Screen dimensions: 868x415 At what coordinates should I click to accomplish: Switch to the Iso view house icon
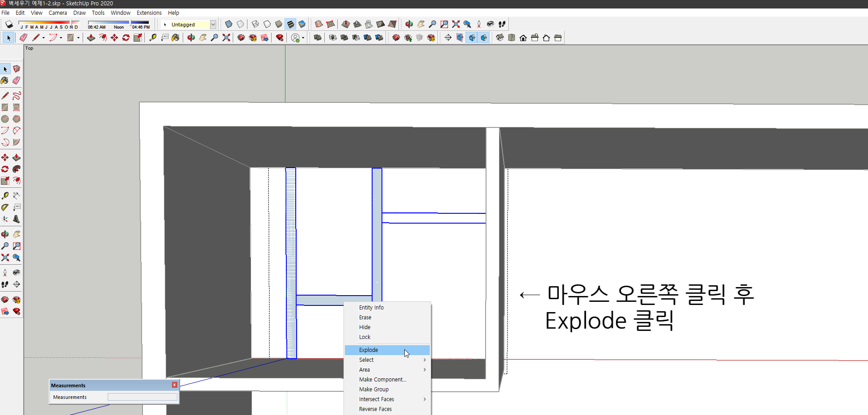click(x=500, y=38)
